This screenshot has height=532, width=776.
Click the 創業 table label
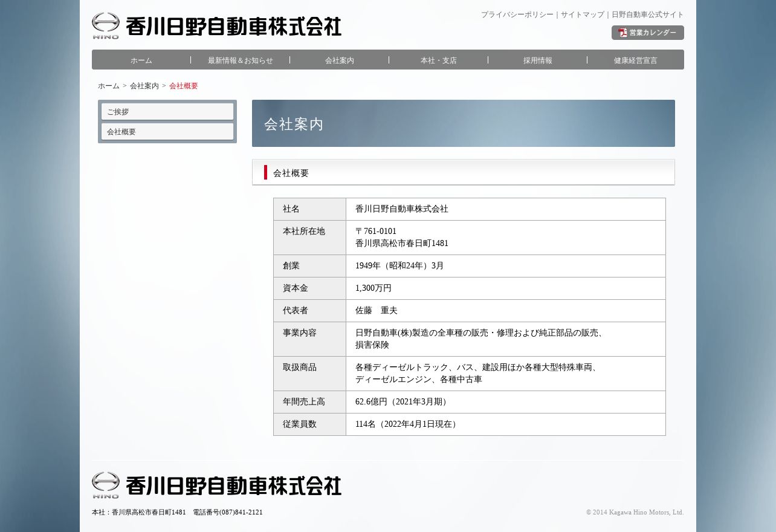291,266
